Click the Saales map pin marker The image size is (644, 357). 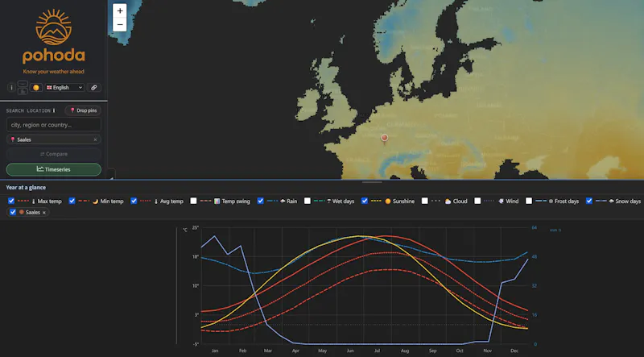[385, 138]
